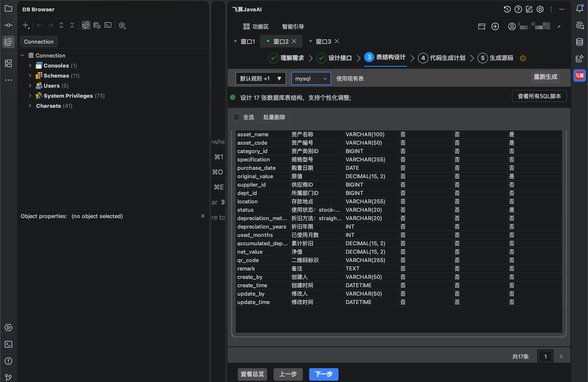Go to step 理解需求
Screen dimensions: 588x382
286,58
